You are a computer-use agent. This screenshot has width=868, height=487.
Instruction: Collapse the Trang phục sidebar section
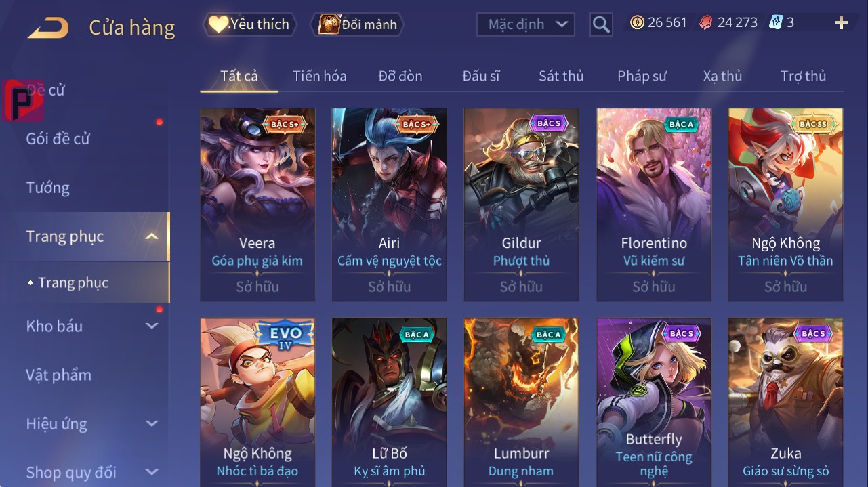pyautogui.click(x=152, y=236)
